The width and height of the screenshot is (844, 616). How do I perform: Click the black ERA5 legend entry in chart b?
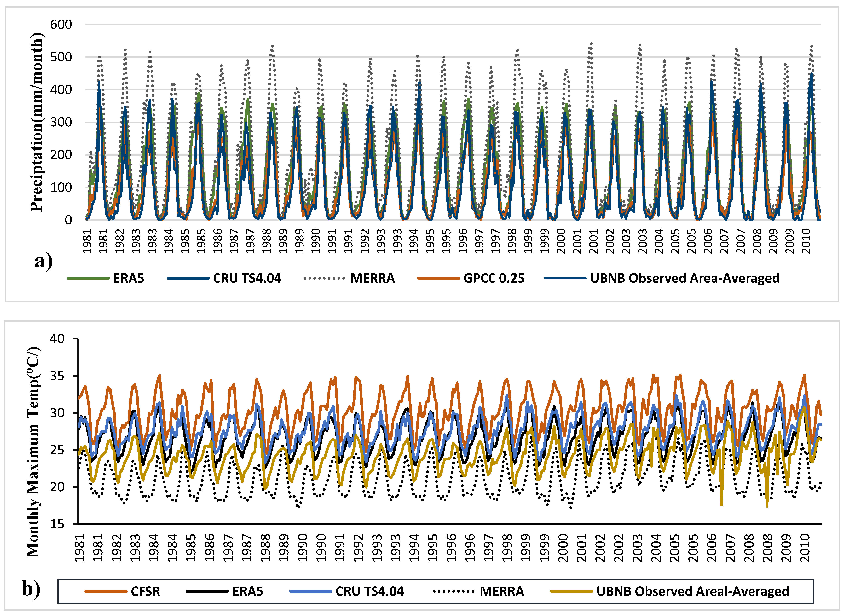tap(207, 591)
